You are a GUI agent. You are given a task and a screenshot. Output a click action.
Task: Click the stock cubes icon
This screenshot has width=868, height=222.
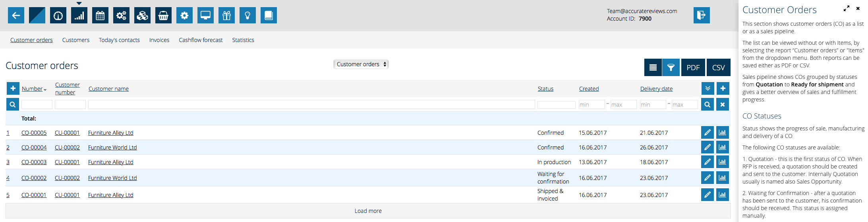[x=142, y=15]
